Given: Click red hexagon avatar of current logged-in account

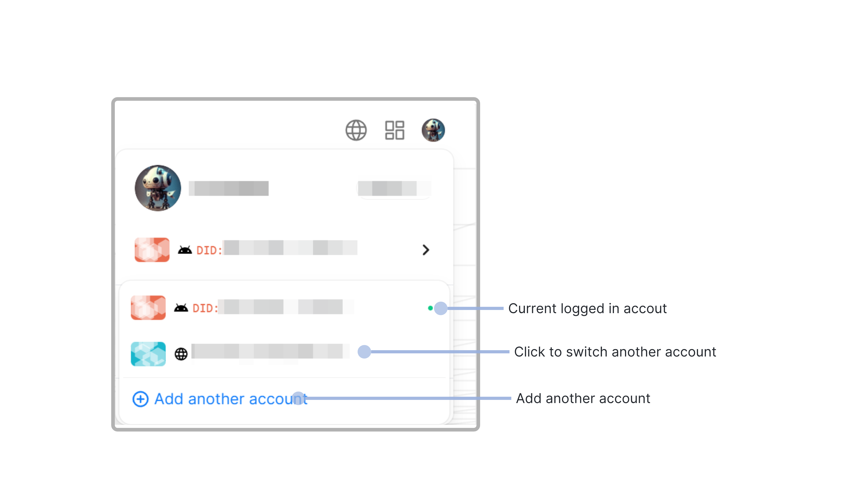Looking at the screenshot, I should click(148, 307).
